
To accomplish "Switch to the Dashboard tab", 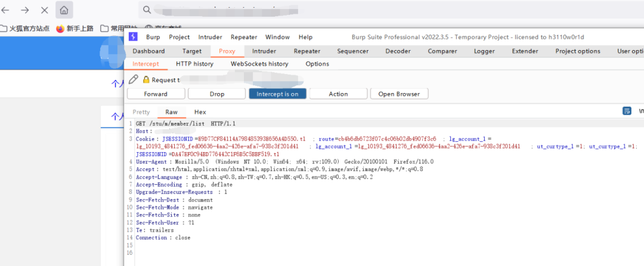I will click(x=148, y=51).
